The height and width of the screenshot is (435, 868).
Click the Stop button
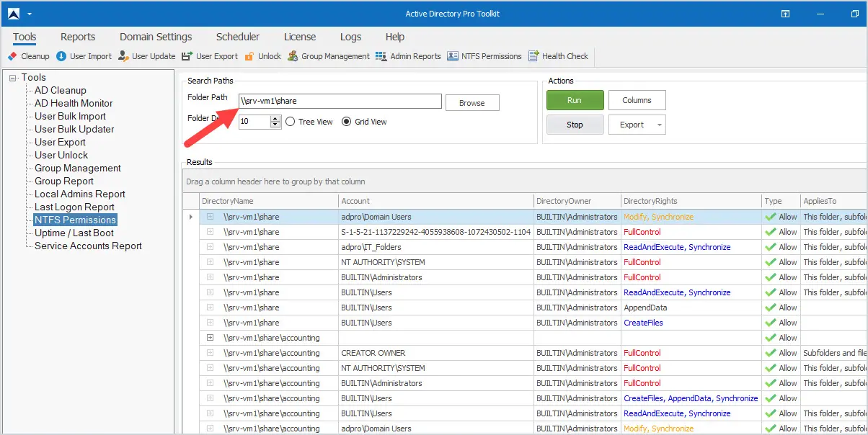pos(575,125)
